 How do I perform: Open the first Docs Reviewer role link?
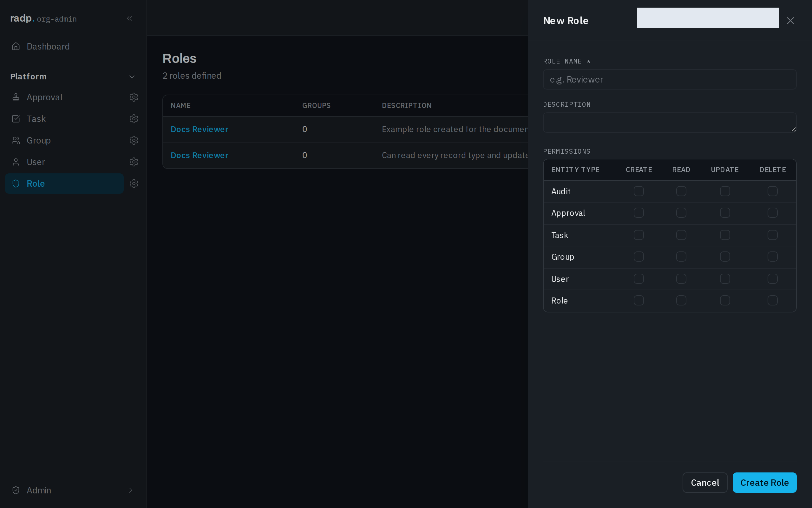199,129
